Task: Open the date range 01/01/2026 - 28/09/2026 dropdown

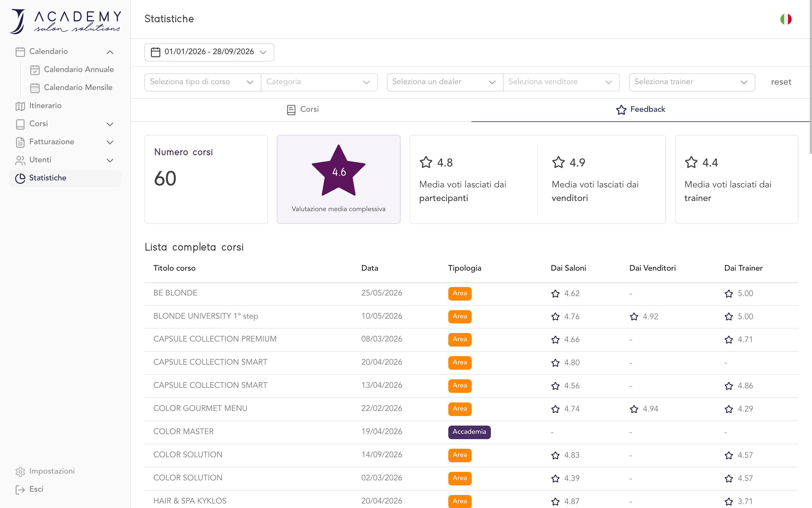Action: tap(209, 52)
